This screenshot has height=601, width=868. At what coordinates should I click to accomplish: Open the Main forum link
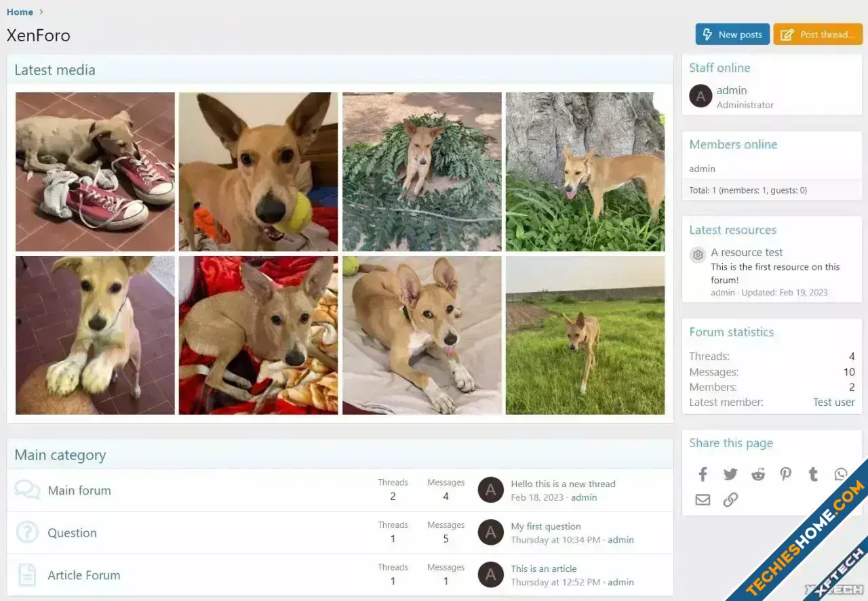click(79, 491)
